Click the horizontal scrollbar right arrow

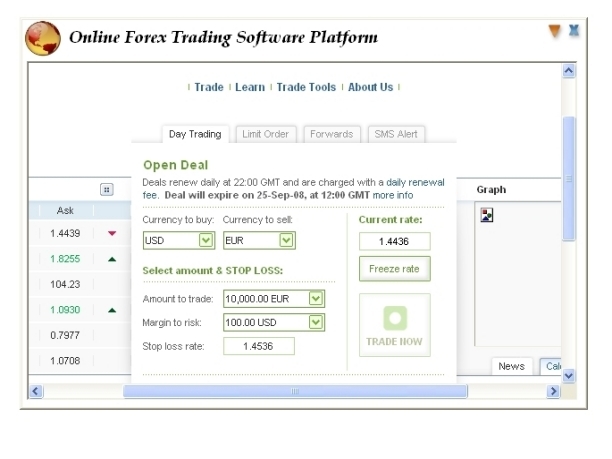(x=553, y=391)
